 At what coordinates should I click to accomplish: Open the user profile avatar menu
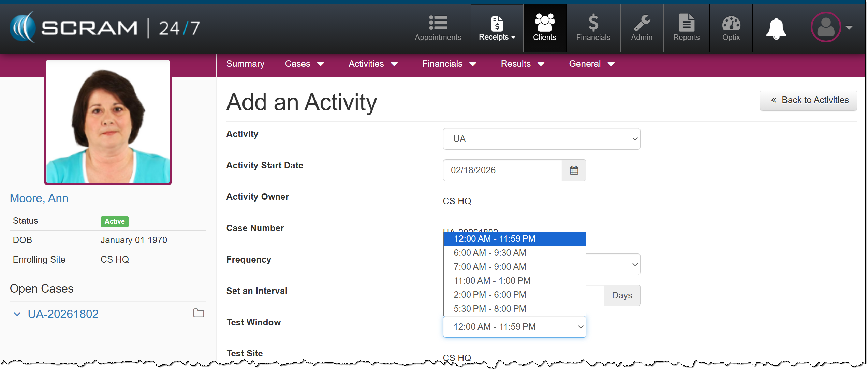click(x=826, y=27)
